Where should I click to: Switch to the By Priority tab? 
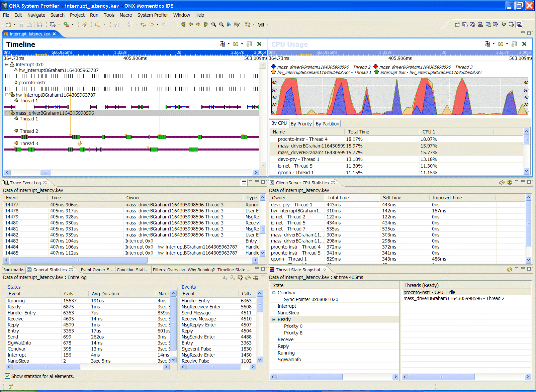tap(301, 123)
